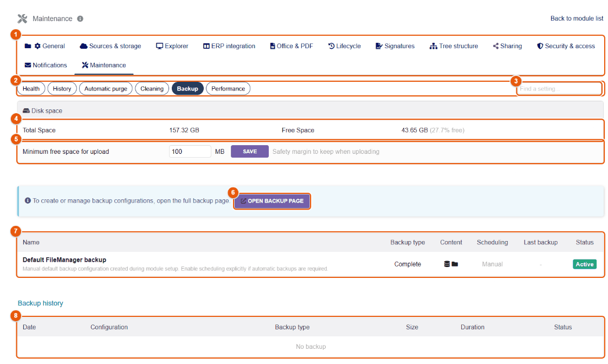Click the Backup history heading

coord(40,303)
